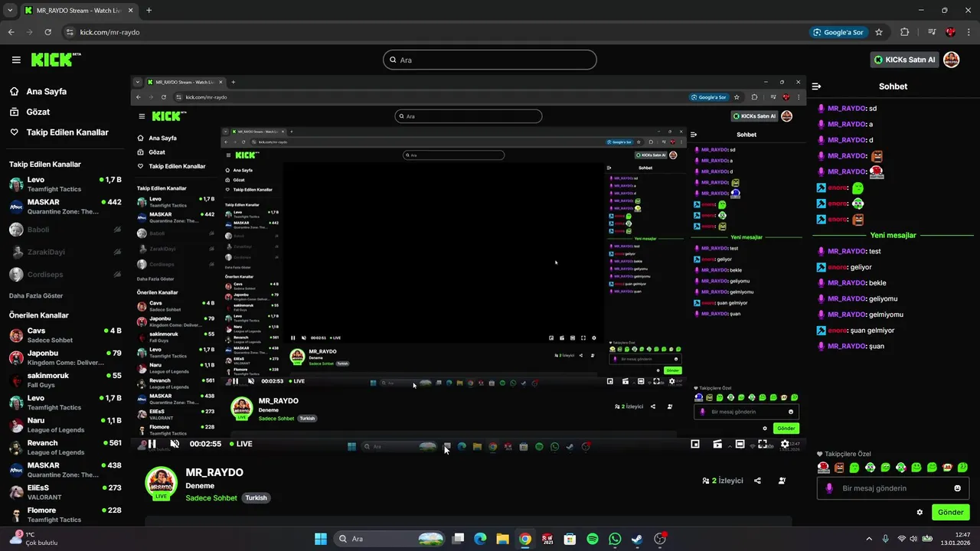Open the Cavs channel in Önerilen Kanallar

pyautogui.click(x=65, y=335)
